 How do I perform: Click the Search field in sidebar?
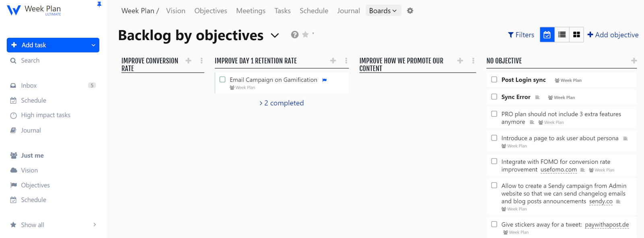coord(30,60)
